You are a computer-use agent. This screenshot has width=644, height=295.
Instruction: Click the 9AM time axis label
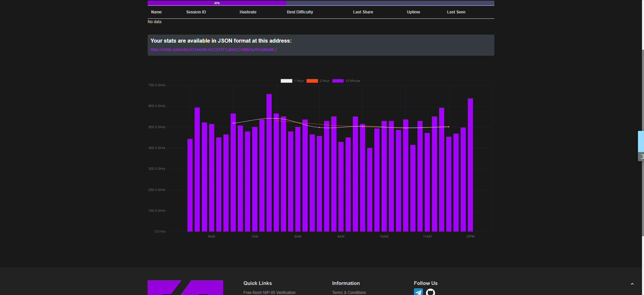tap(341, 237)
